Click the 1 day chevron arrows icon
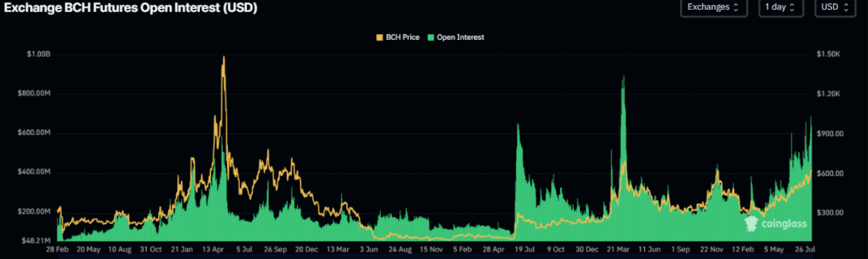Screen dimensions: 868x259 [x=793, y=7]
